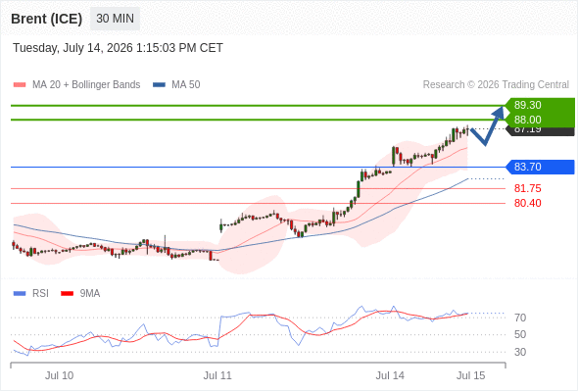Click the 30 MIN timeframe badge

[x=115, y=19]
